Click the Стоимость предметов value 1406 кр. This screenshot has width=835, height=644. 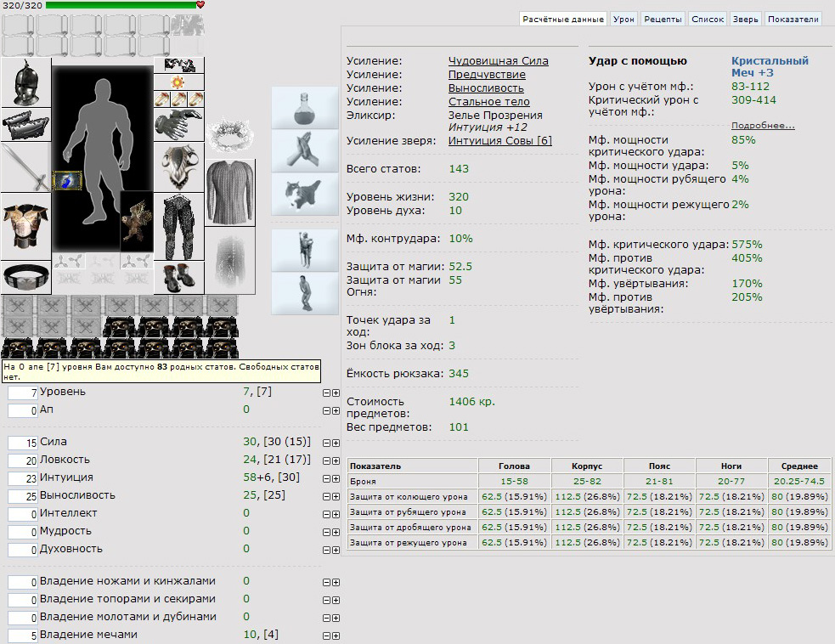[471, 402]
